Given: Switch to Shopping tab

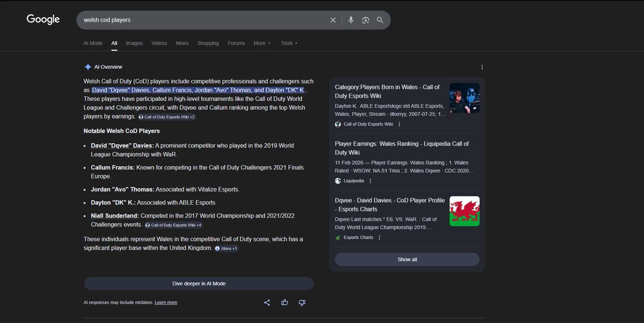Looking at the screenshot, I should click(208, 43).
